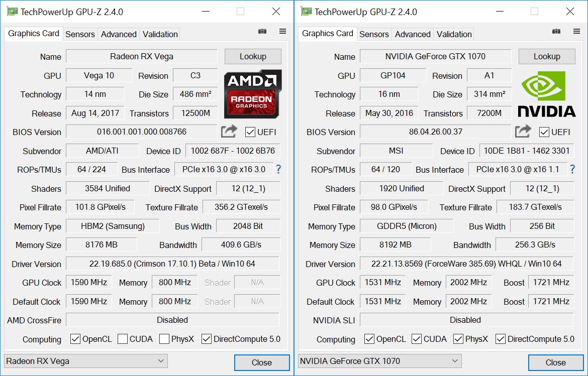Click GPU-Z title bar icon in right window
Viewport: 588px width, 376px height.
coord(307,12)
